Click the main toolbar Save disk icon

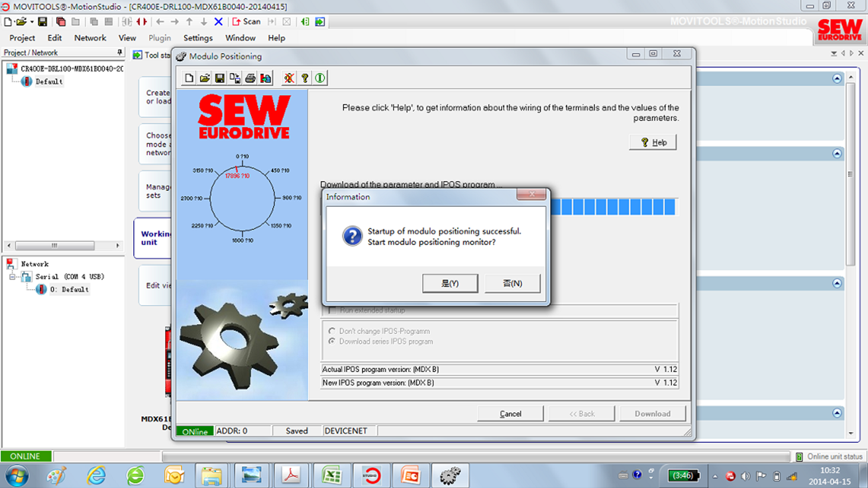[42, 21]
